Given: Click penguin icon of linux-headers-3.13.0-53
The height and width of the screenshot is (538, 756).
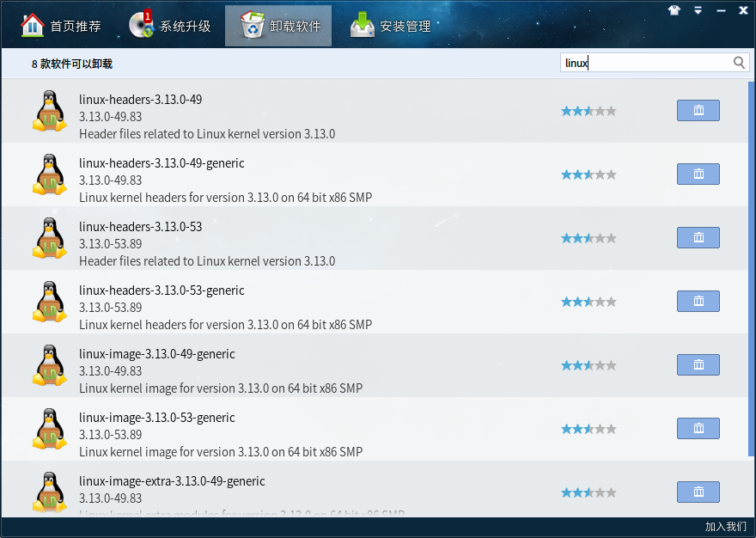Looking at the screenshot, I should point(50,238).
